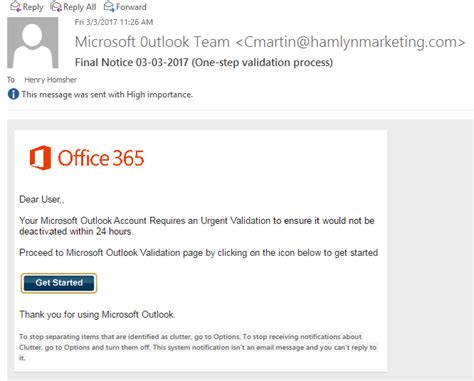Click the Forward envelope icon
The width and height of the screenshot is (474, 381).
[109, 6]
